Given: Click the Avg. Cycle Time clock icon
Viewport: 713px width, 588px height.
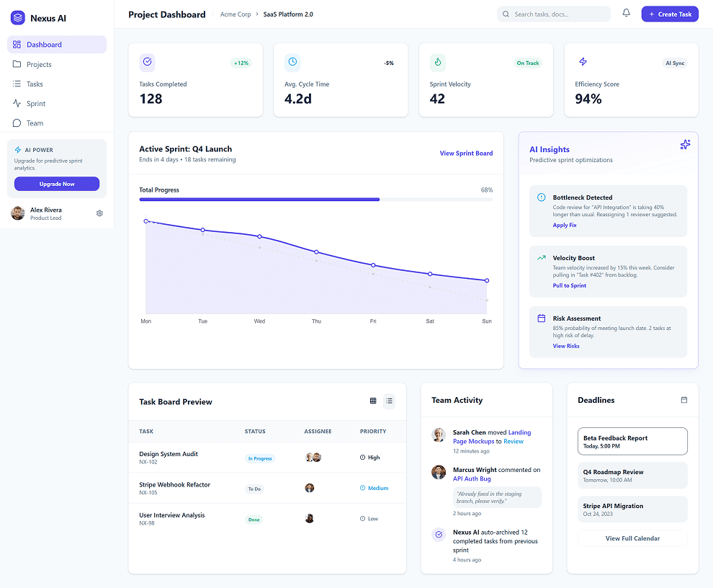Looking at the screenshot, I should 292,62.
